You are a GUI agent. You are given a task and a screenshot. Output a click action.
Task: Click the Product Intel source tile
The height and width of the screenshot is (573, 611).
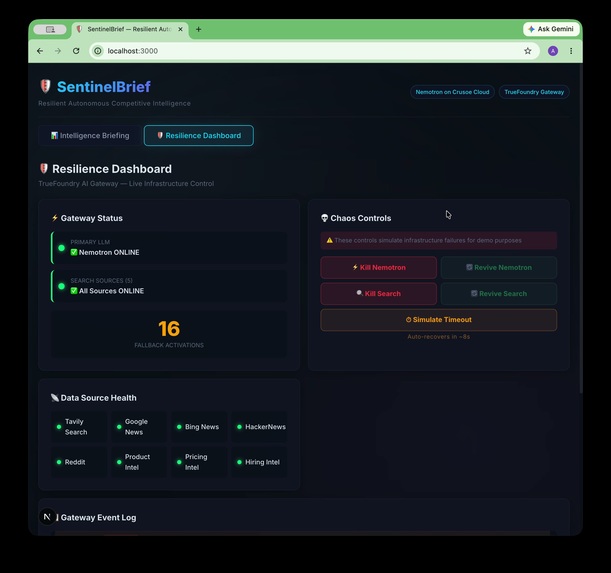[139, 462]
